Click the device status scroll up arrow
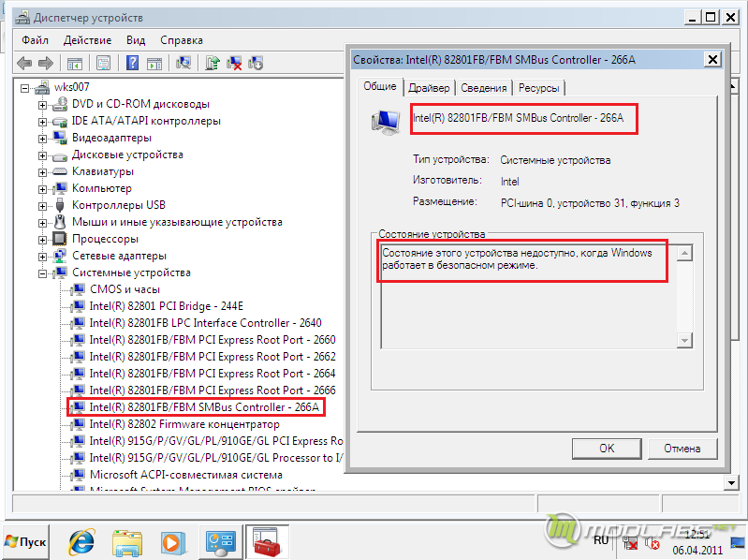The height and width of the screenshot is (560, 748). [684, 252]
